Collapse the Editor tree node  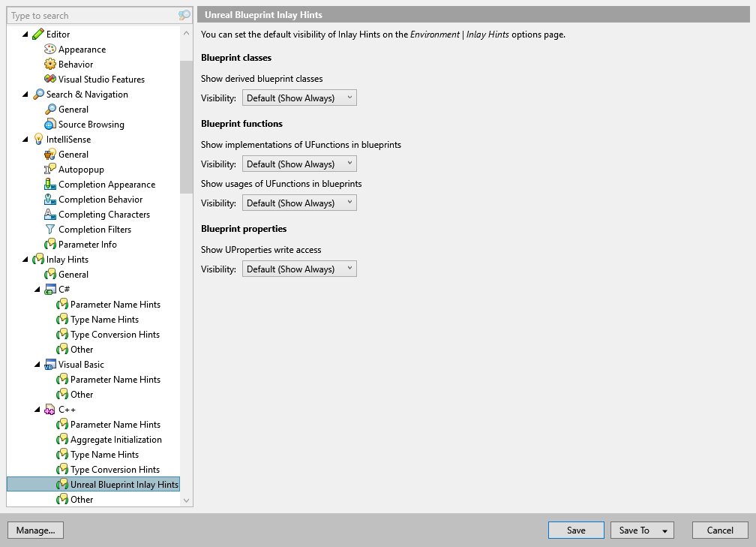(x=25, y=35)
